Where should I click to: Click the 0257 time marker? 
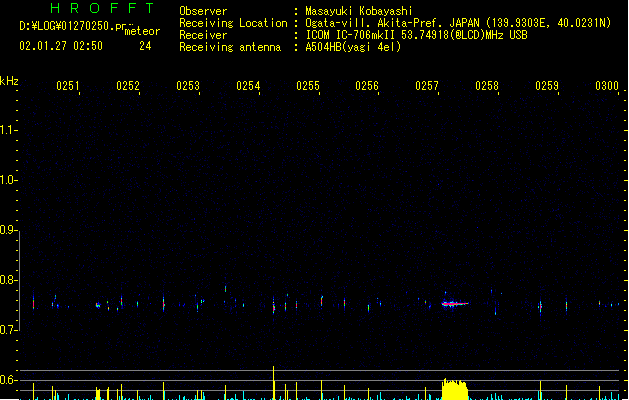[x=427, y=86]
